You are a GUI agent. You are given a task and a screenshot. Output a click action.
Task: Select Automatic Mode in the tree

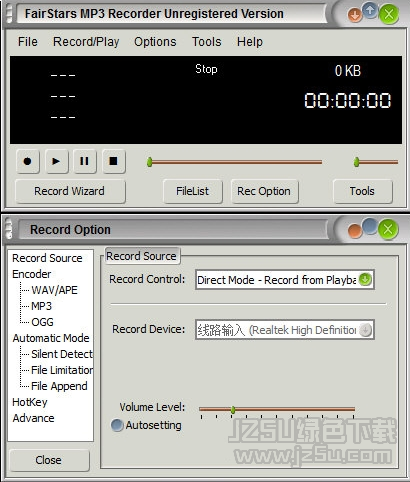point(51,338)
